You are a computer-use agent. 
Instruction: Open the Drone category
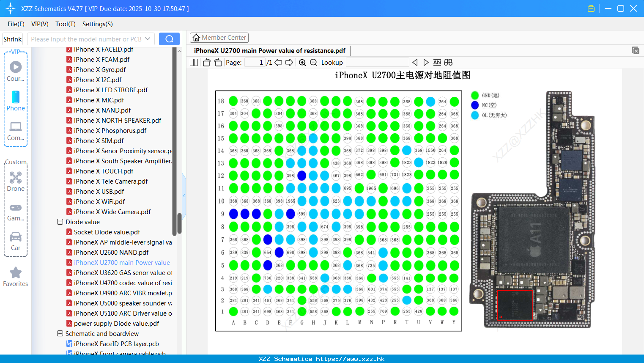tap(16, 181)
